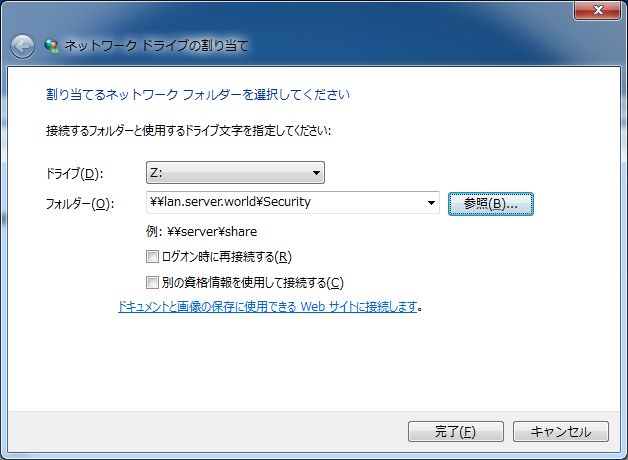The height and width of the screenshot is (460, 628).
Task: Click the back arrow icon
Action: coord(22,47)
